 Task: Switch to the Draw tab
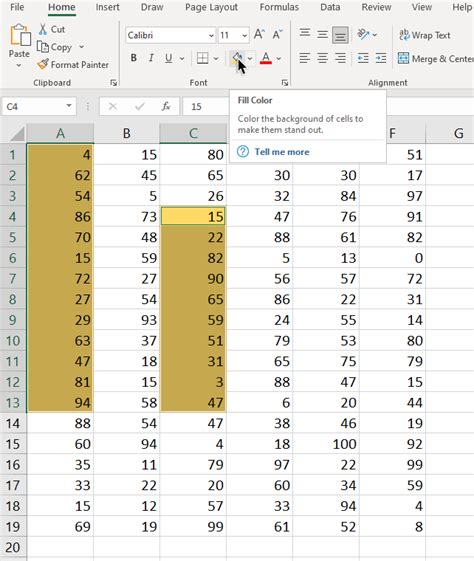click(x=152, y=7)
